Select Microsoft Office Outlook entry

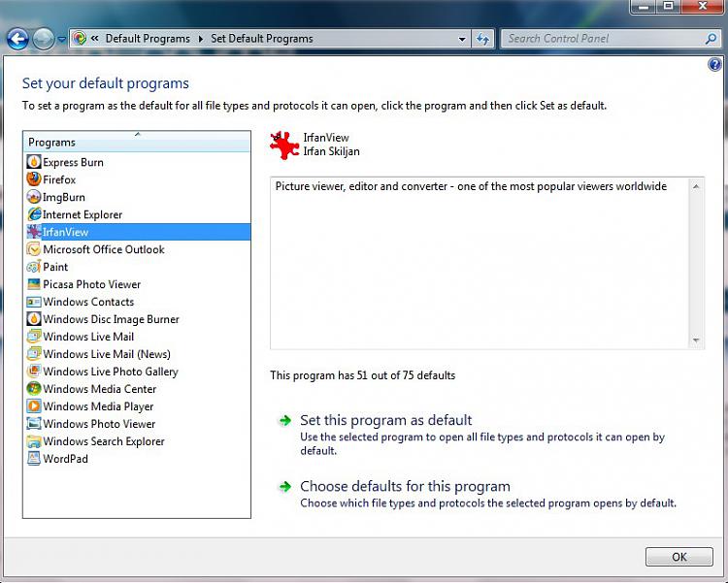point(104,249)
